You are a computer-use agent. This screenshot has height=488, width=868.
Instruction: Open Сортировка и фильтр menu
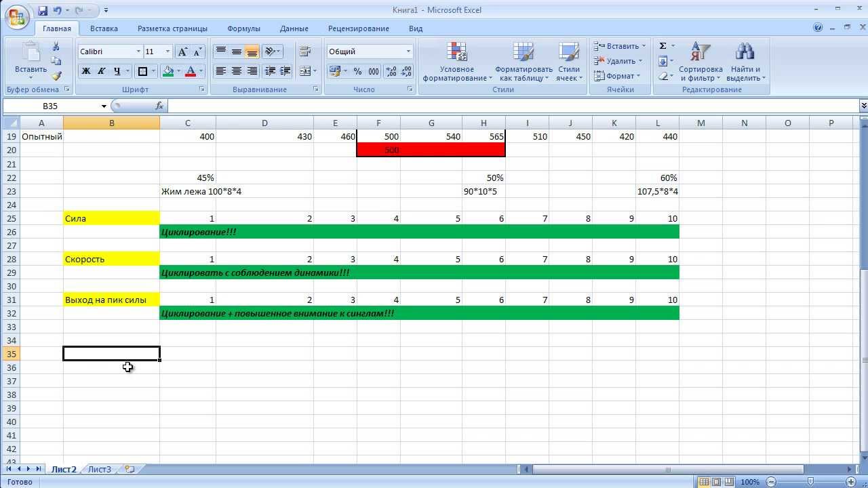coord(700,62)
